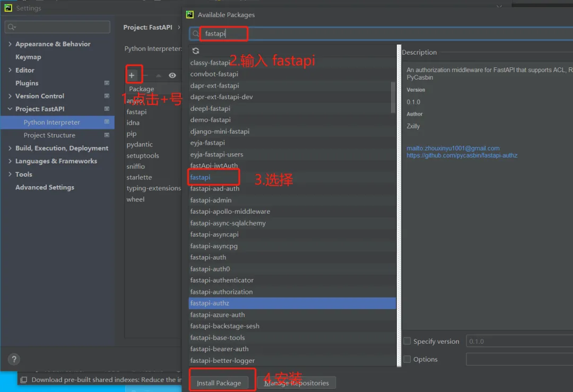This screenshot has width=573, height=392.
Task: Select Advanced Settings in sidebar
Action: pos(45,187)
